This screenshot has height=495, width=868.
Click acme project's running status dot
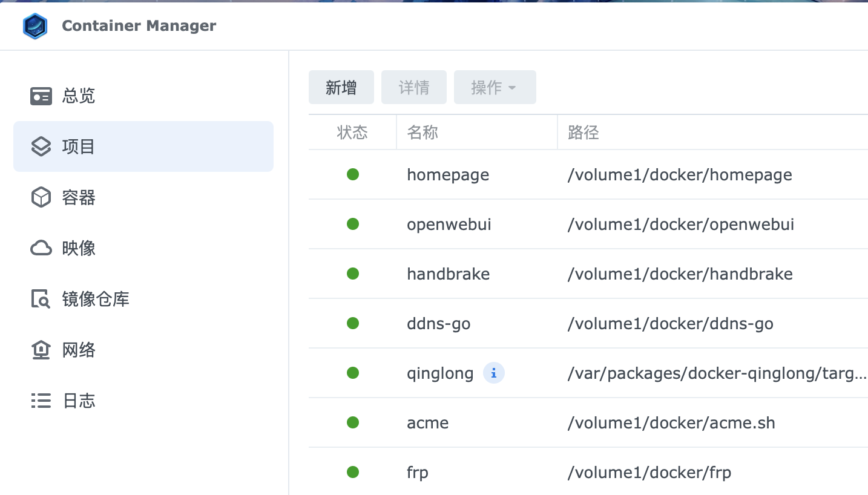click(x=353, y=422)
